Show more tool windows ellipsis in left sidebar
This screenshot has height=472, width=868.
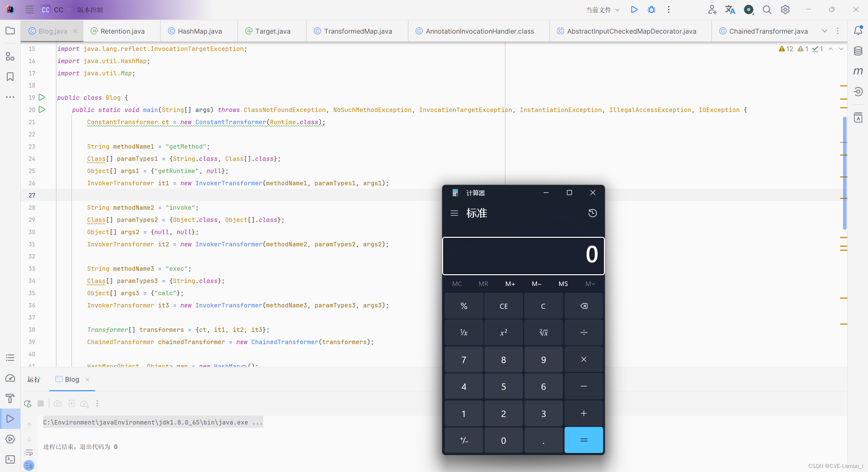coord(10,97)
